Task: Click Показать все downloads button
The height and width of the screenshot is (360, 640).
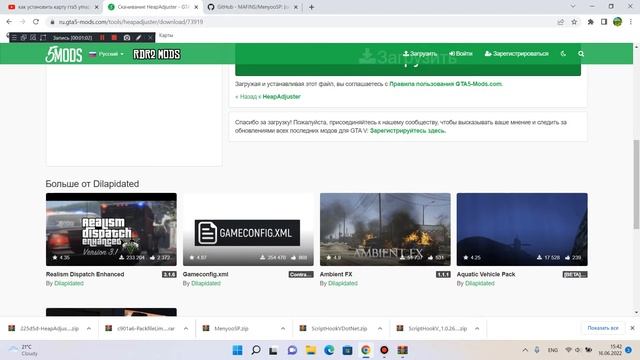Action: (x=603, y=328)
